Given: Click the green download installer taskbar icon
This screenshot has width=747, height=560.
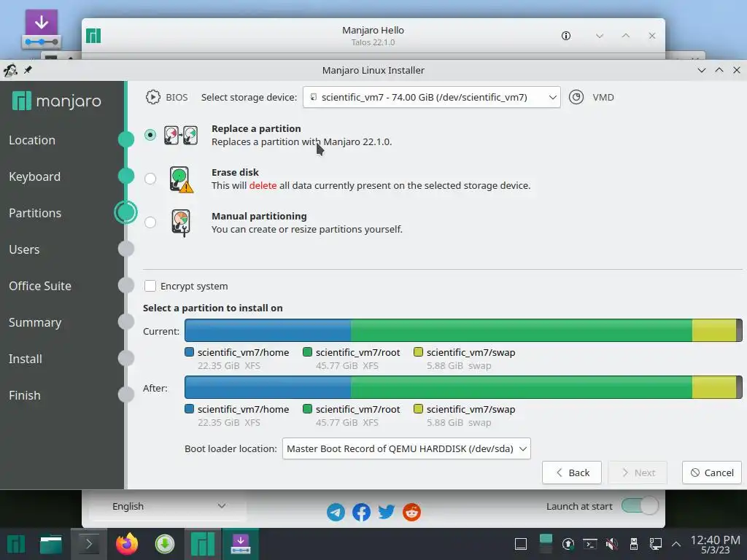Looking at the screenshot, I should point(165,544).
